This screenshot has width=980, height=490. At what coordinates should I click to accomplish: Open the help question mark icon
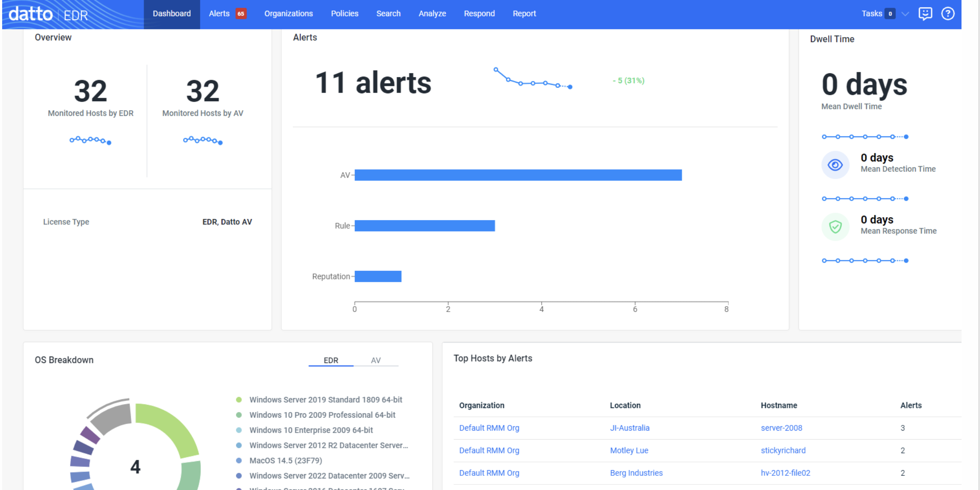pyautogui.click(x=948, y=14)
